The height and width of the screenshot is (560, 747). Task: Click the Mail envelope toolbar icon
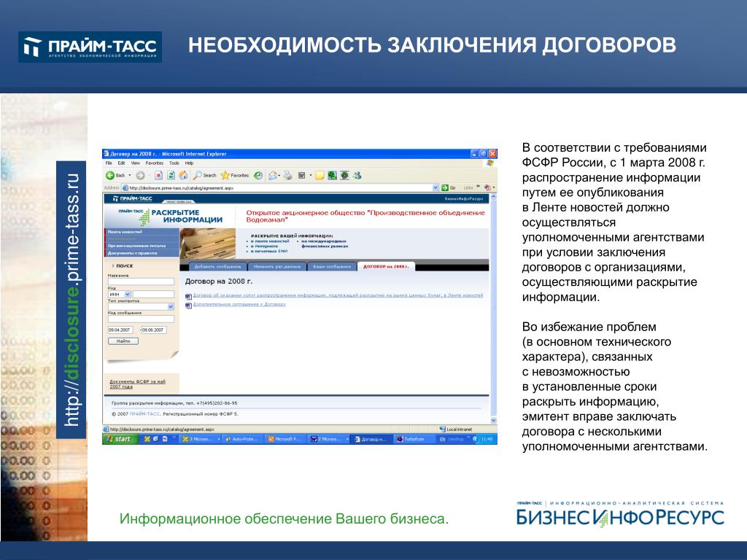[273, 175]
